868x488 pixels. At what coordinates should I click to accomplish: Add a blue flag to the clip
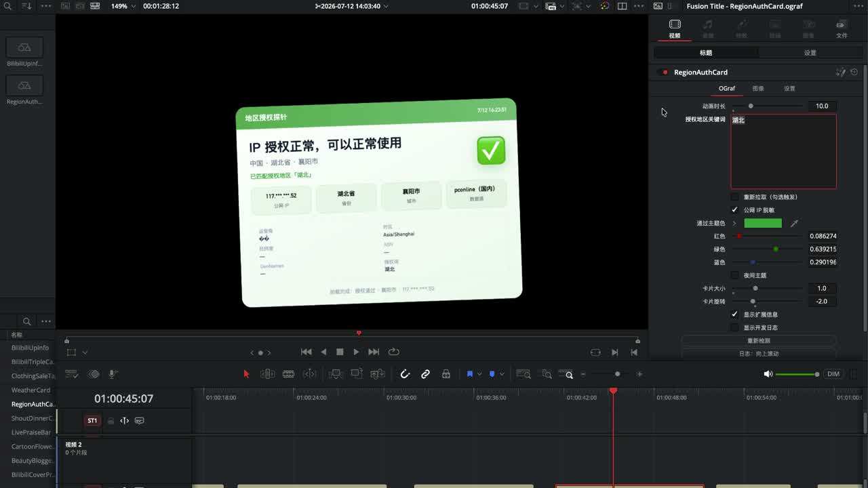pyautogui.click(x=469, y=373)
